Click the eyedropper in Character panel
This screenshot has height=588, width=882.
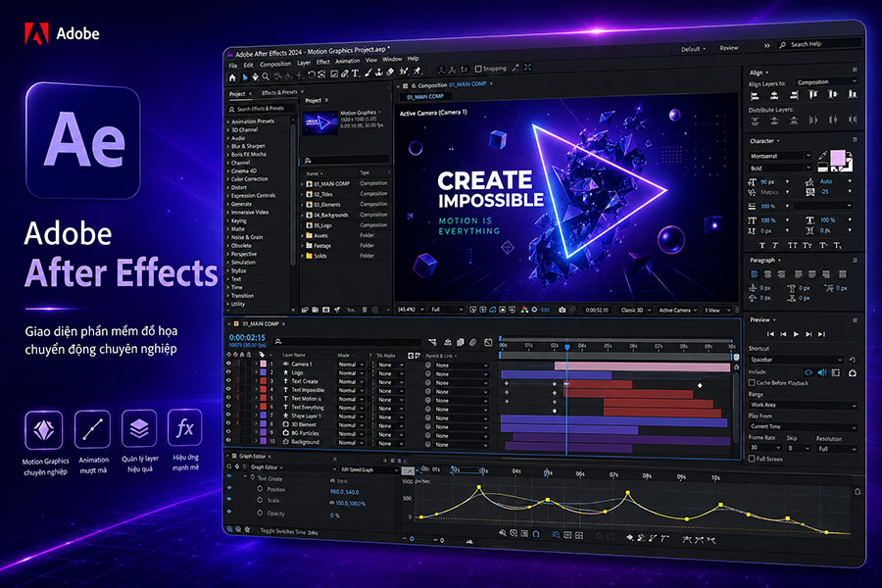[823, 155]
